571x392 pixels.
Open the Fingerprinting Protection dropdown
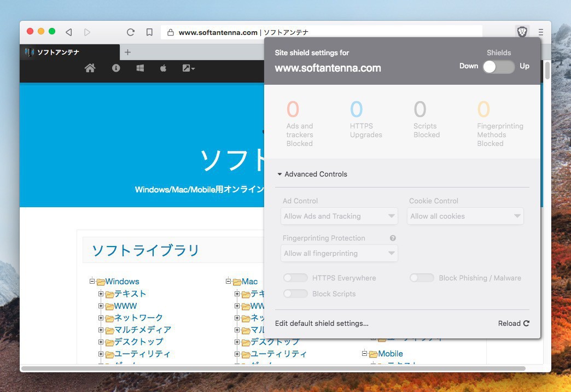pyautogui.click(x=339, y=253)
